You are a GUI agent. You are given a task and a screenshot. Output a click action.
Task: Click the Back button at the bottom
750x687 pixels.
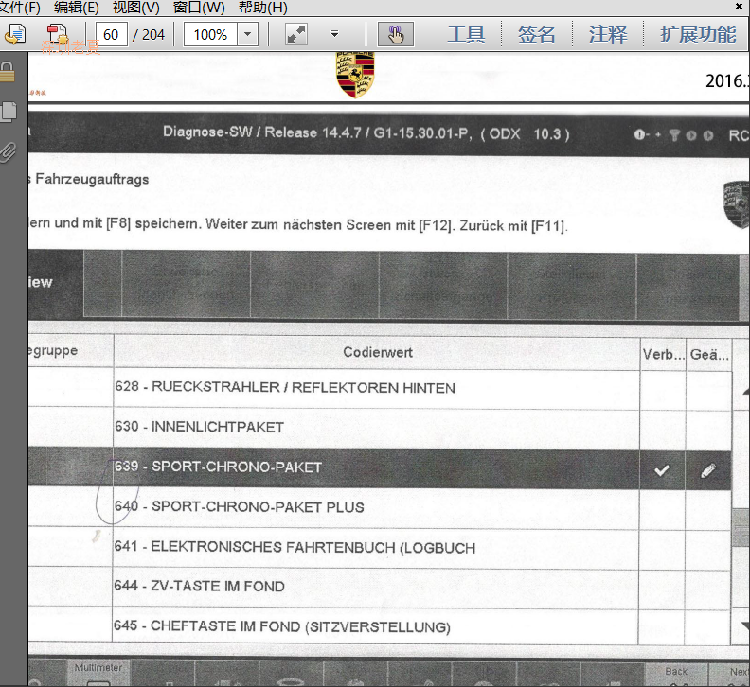[x=676, y=675]
